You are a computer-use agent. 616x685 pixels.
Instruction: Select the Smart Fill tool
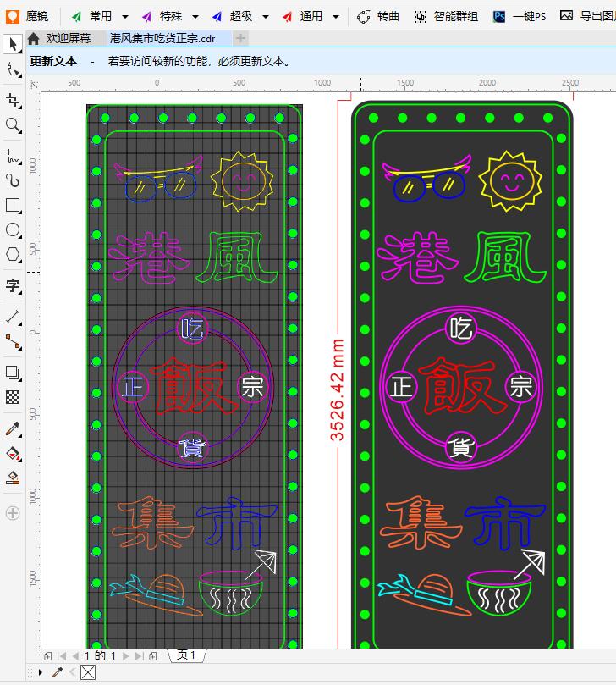[x=13, y=478]
